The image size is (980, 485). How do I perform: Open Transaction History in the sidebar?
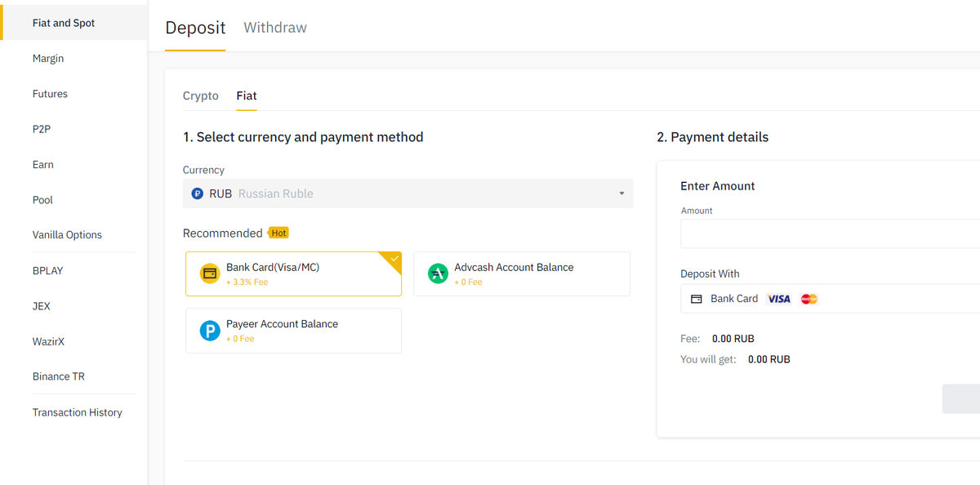(x=77, y=412)
